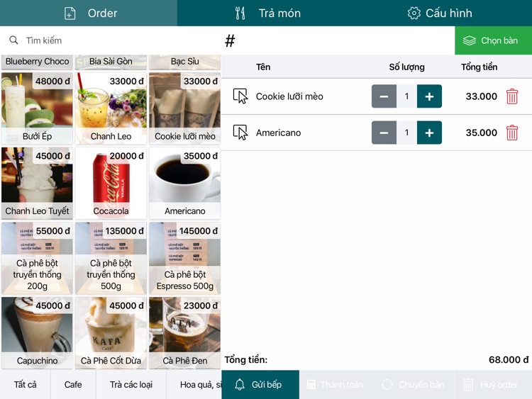The width and height of the screenshot is (532, 399).
Task: Click the Huỷ order button
Action: click(493, 384)
